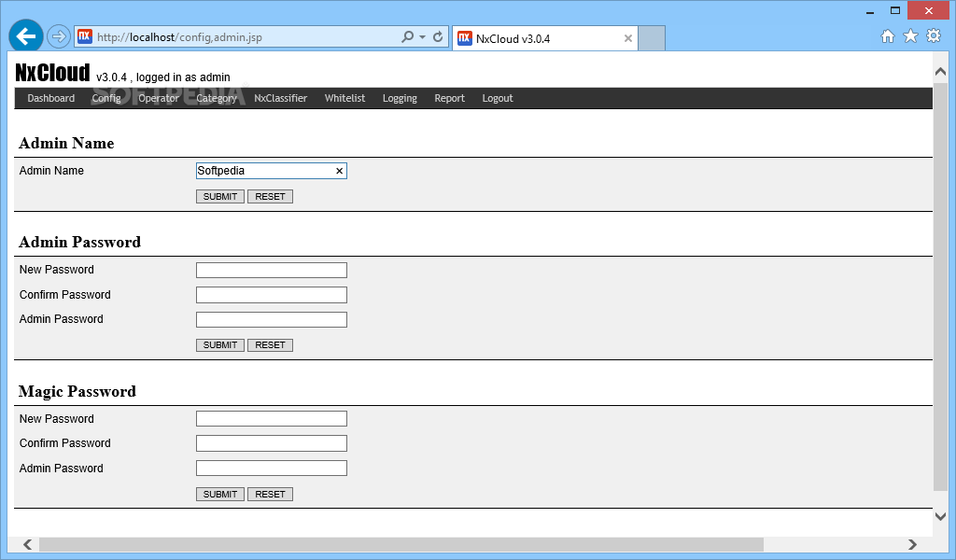This screenshot has width=956, height=560.
Task: Submit the Admin Password form
Action: click(220, 345)
